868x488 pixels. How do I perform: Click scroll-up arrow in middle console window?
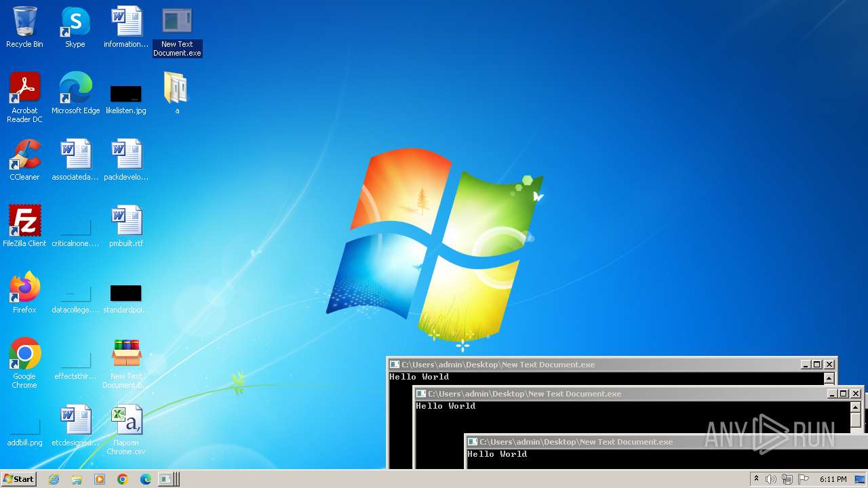855,407
